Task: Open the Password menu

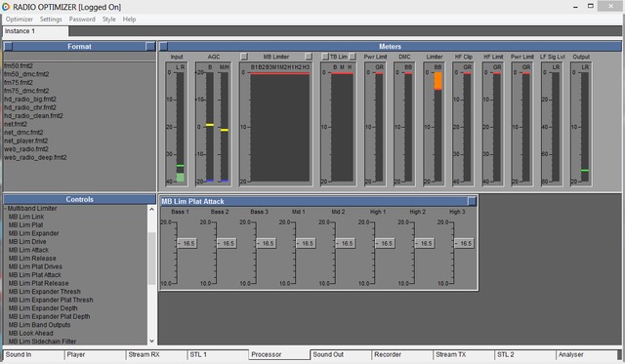Action: tap(82, 20)
